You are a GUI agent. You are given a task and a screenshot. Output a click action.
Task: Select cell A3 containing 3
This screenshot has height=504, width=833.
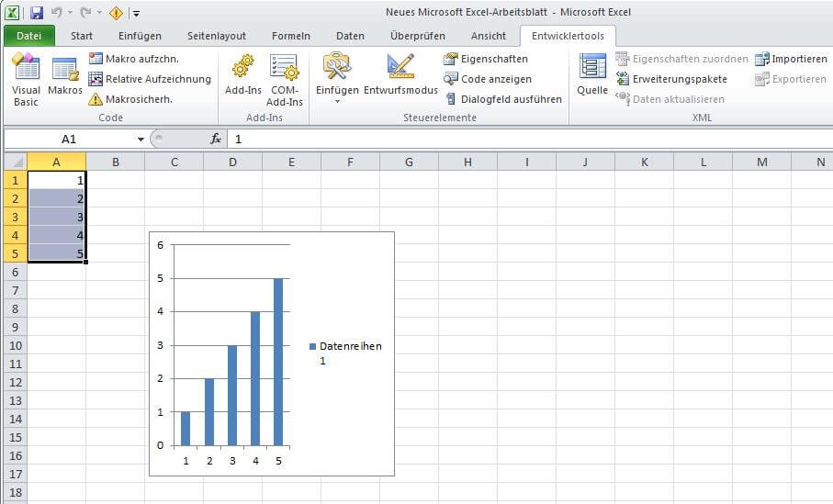56,217
